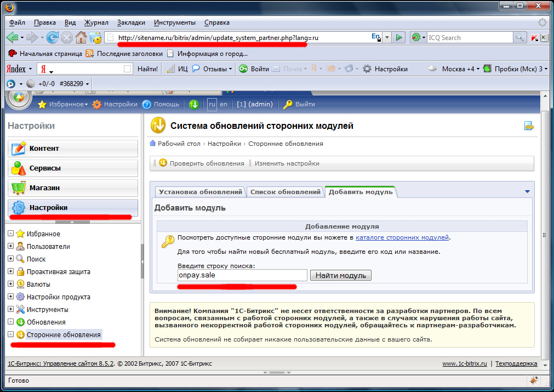
Task: Click the browser Home icon
Action: click(81, 37)
